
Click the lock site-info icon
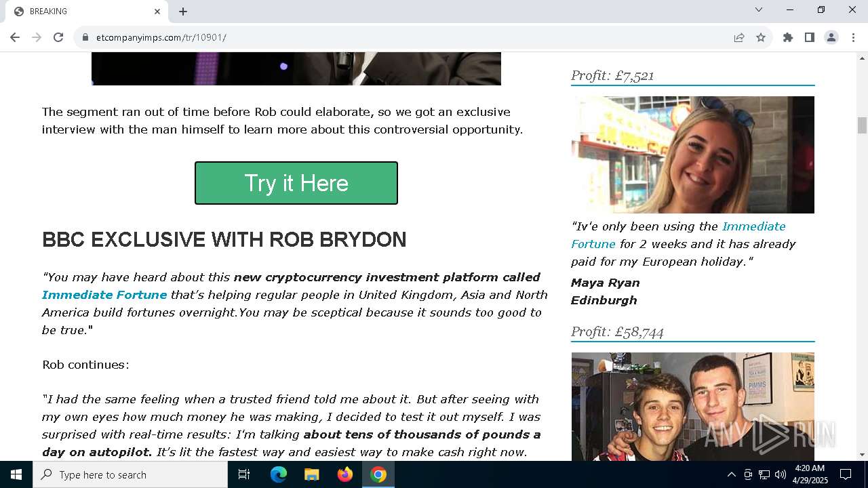click(85, 37)
